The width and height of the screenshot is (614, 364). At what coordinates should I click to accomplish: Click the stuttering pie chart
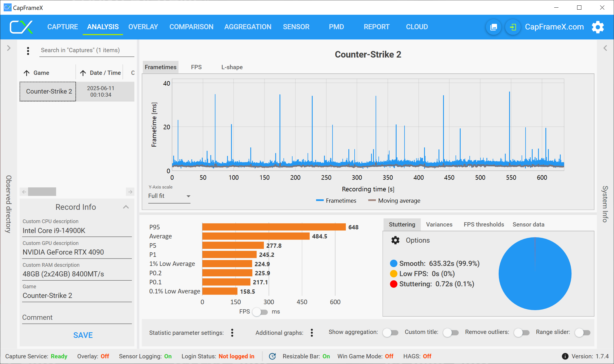(x=535, y=274)
